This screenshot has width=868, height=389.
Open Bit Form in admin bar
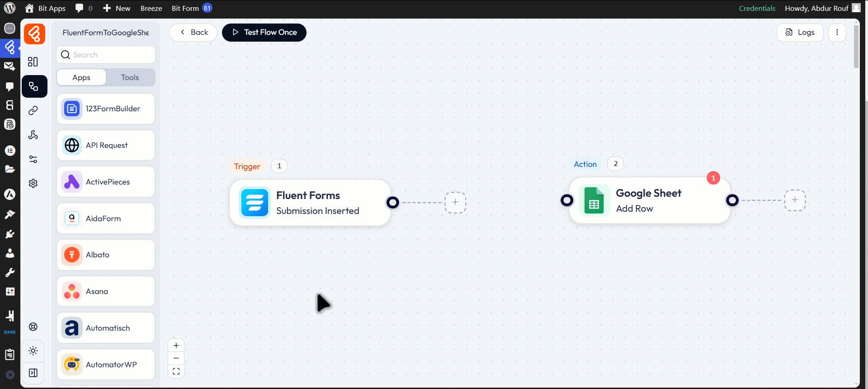coord(192,8)
